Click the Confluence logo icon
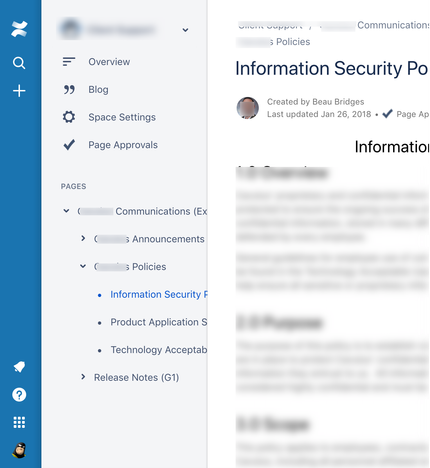 19,29
